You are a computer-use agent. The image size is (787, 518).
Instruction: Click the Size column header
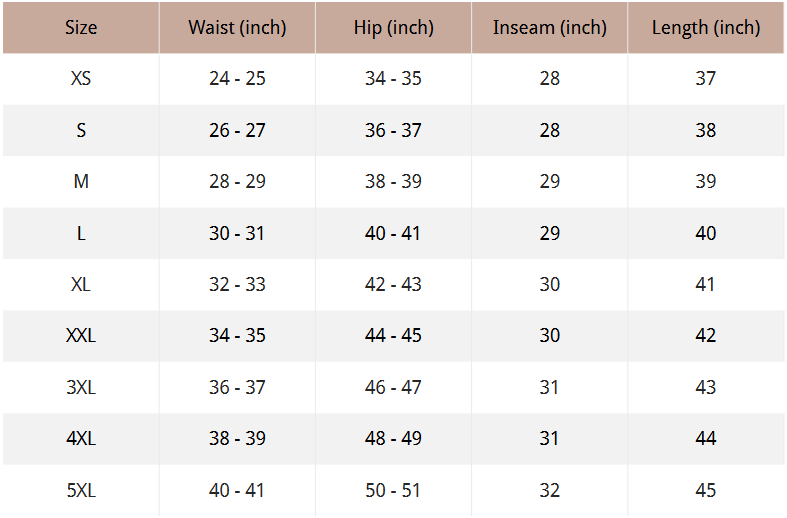point(81,27)
